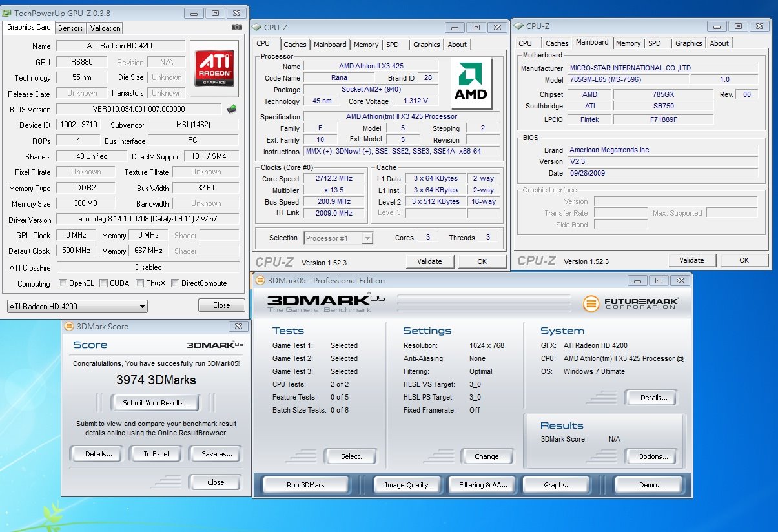Open Caches tab in CPU-Z processor window
The width and height of the screenshot is (778, 532).
click(x=295, y=45)
